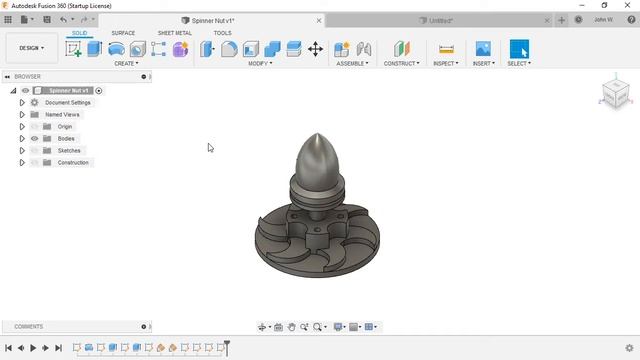Select the Move/Copy tool

316,49
